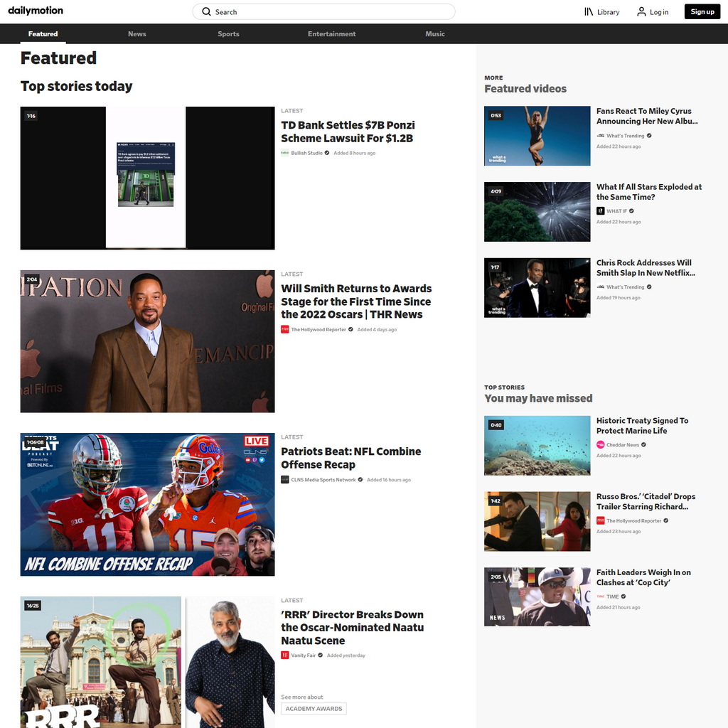Click What's Trending name under Chris Rock video

[x=626, y=287]
